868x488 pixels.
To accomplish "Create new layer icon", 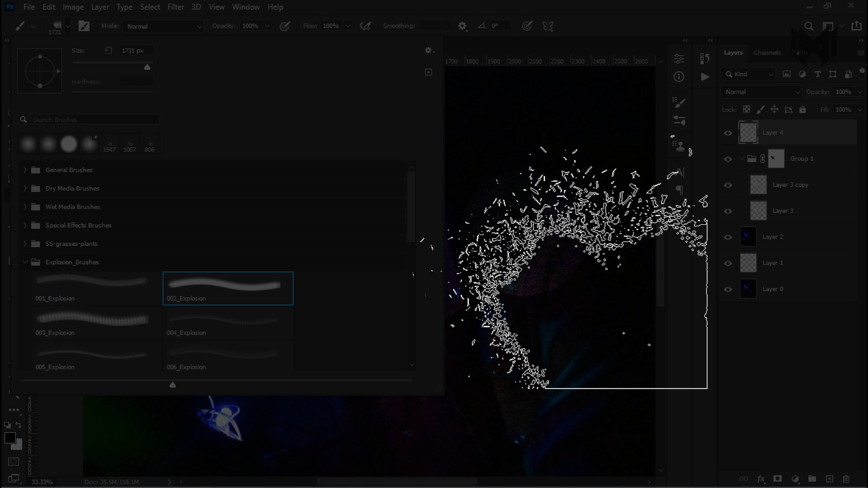I will tap(829, 479).
